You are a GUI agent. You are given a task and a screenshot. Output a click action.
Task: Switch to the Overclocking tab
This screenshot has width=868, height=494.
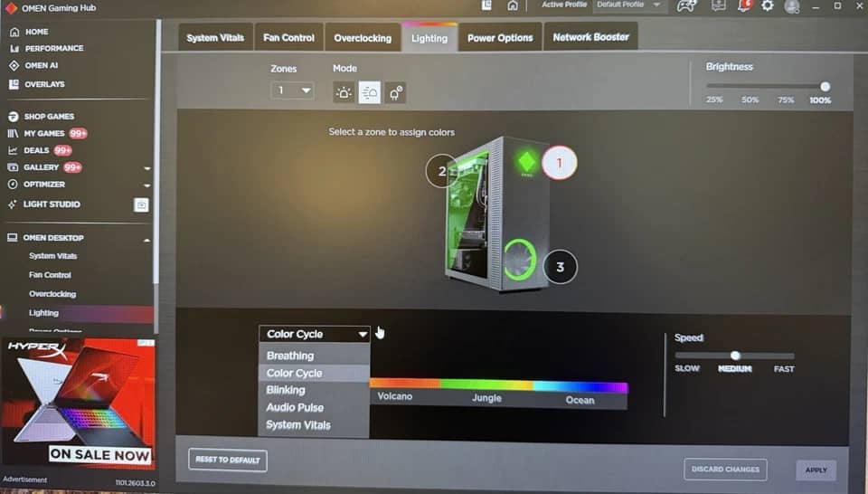pyautogui.click(x=363, y=38)
